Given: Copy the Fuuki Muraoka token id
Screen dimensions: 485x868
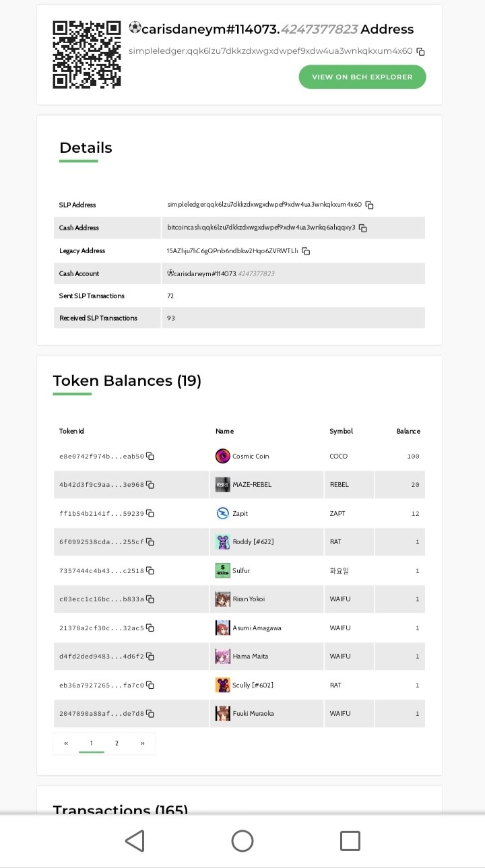Looking at the screenshot, I should click(x=150, y=714).
